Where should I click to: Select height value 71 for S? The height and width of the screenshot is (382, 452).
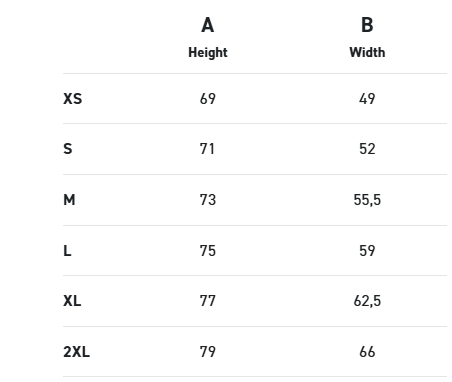coord(207,149)
